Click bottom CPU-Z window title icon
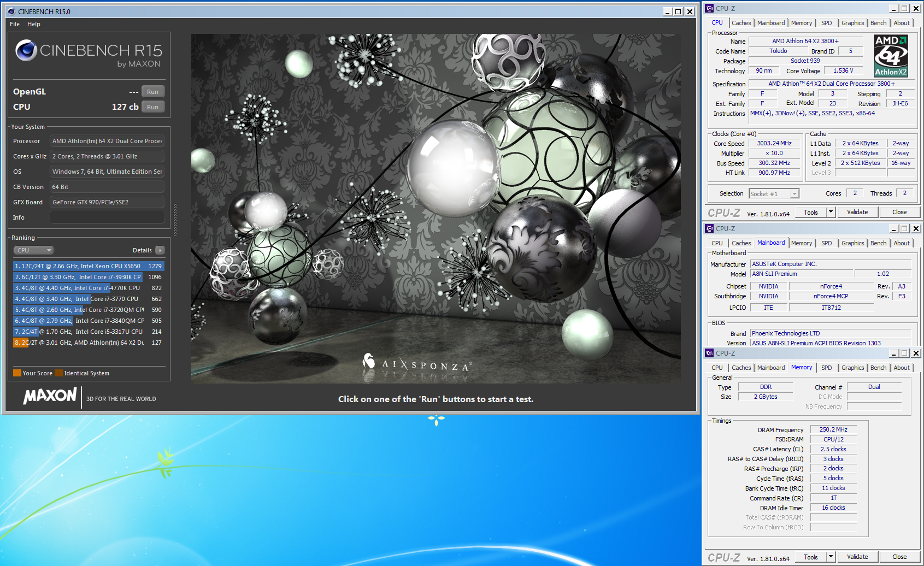 709,353
